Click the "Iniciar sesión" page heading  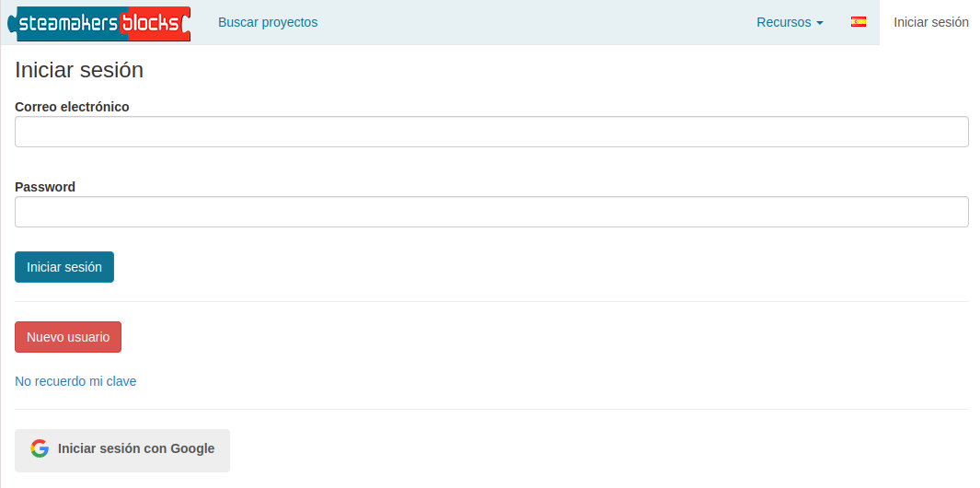pyautogui.click(x=79, y=70)
